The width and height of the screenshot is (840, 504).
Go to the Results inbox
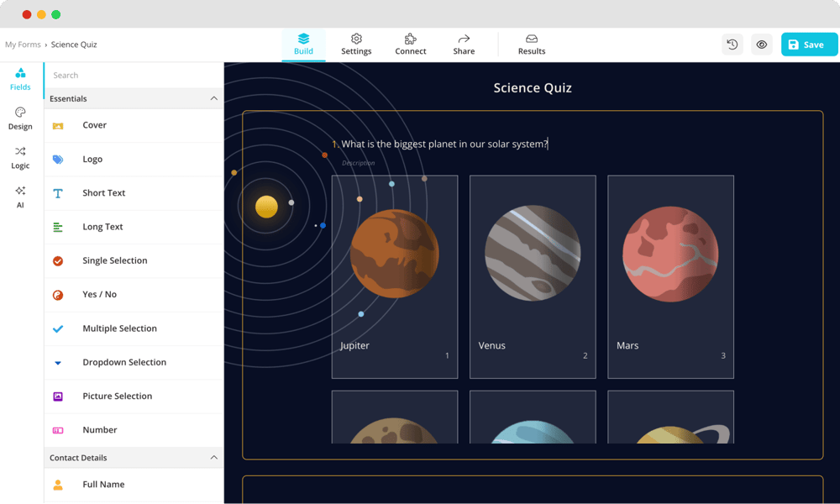[531, 45]
